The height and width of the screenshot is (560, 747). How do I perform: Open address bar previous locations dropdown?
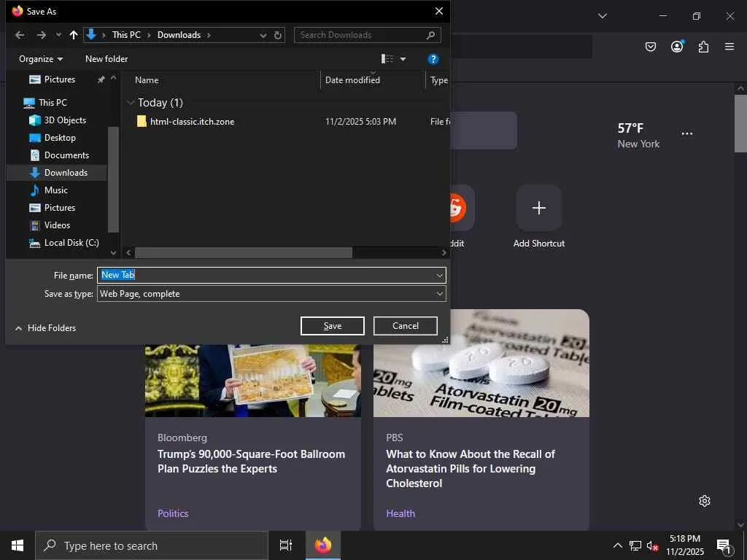(x=263, y=35)
